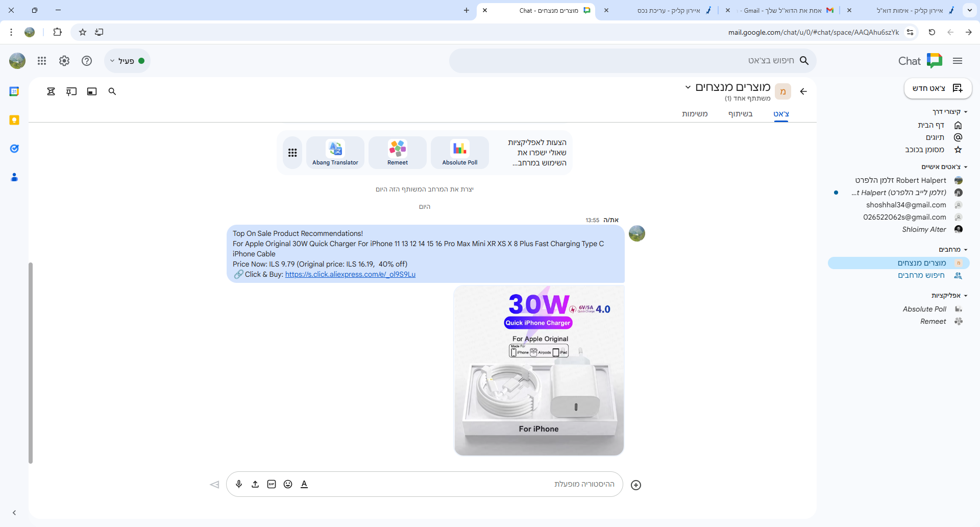Add the Abang Translator suggested app
Screen dimensions: 980x527
click(x=335, y=153)
